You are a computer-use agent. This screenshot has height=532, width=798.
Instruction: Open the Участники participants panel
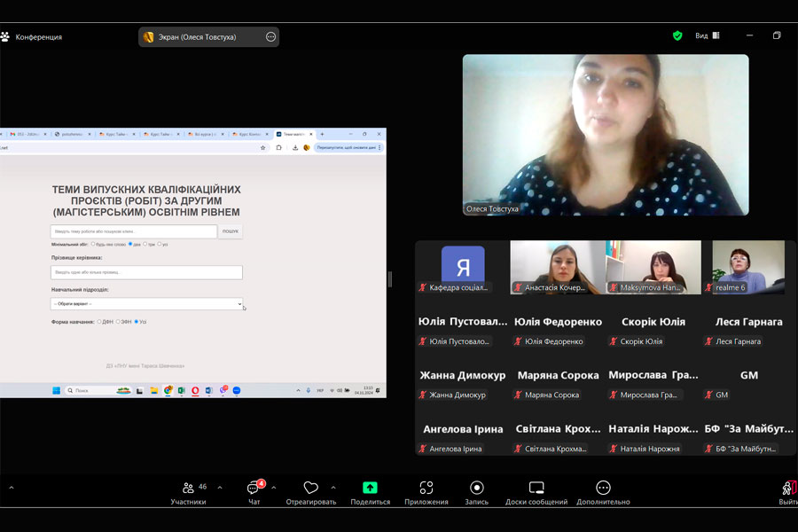(x=188, y=493)
